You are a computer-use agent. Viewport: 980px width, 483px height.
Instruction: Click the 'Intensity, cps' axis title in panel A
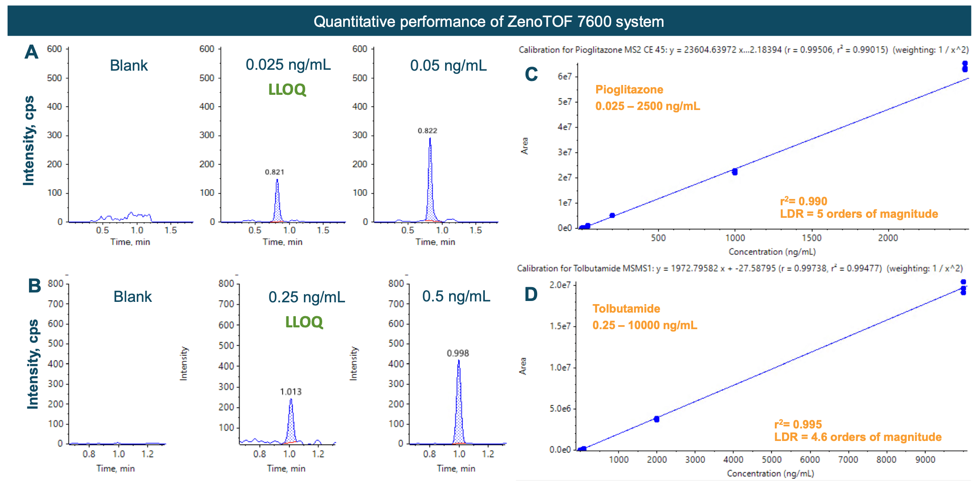(29, 140)
